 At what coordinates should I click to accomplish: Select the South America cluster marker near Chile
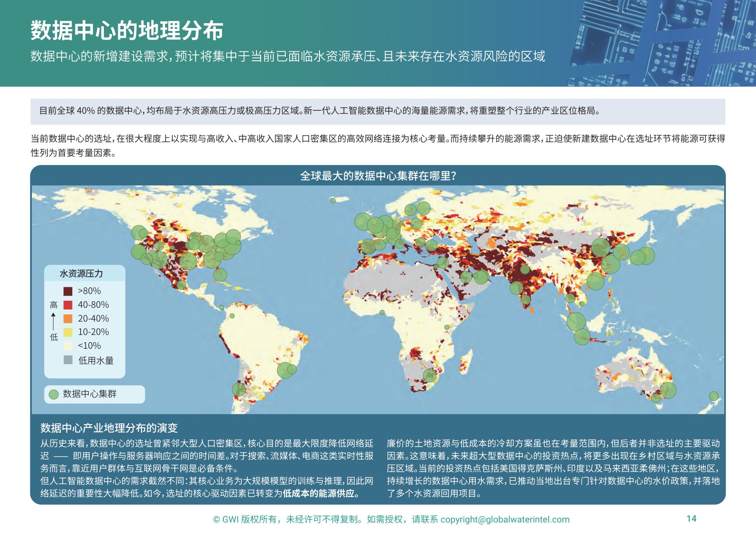coord(238,390)
